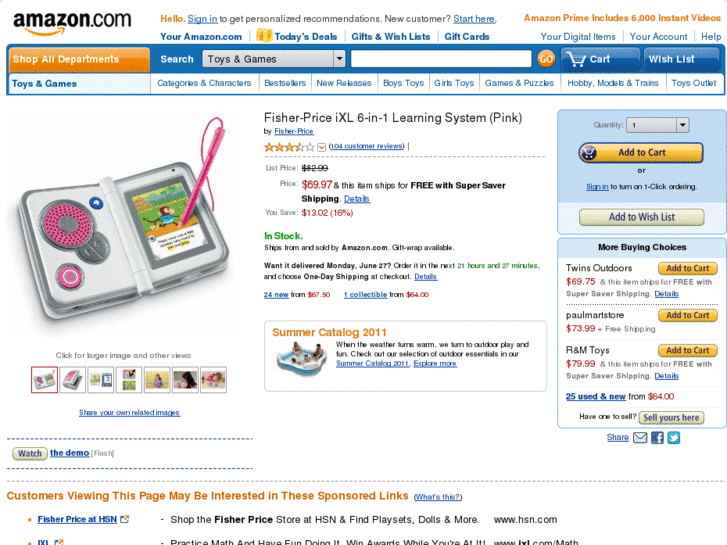
Task: Select the first product thumbnail image
Action: (45, 380)
